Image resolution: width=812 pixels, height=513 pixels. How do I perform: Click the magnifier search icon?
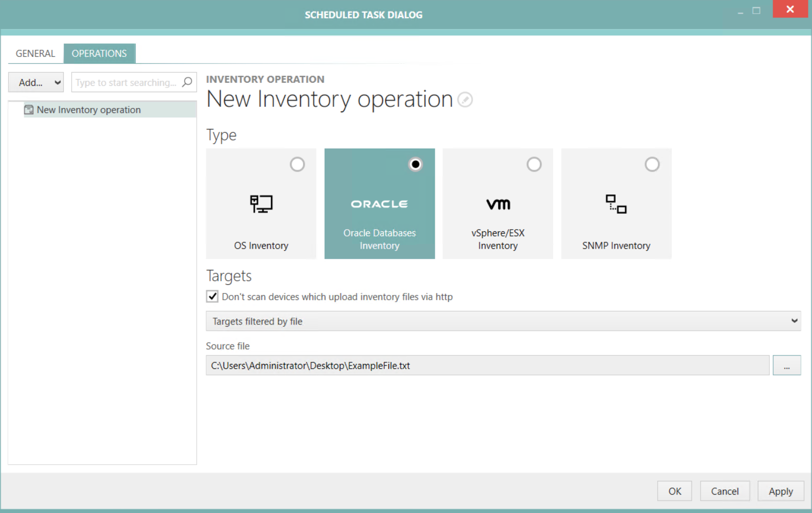pos(187,82)
